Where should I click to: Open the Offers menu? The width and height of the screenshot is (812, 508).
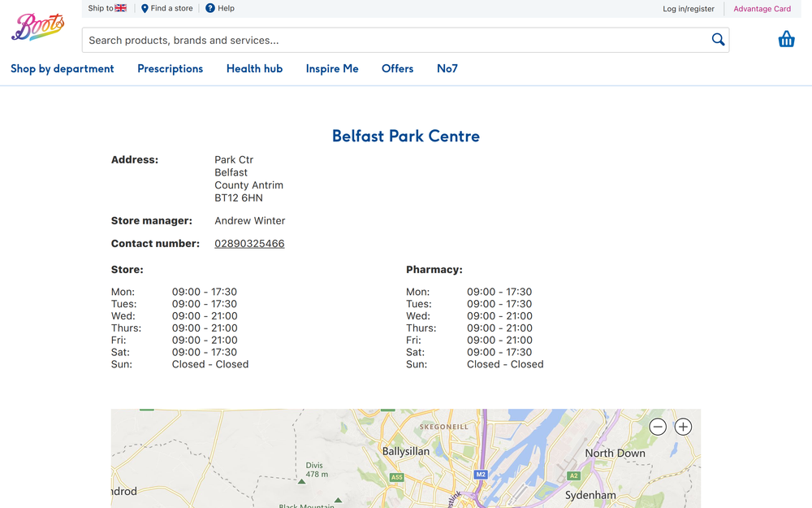click(x=397, y=68)
